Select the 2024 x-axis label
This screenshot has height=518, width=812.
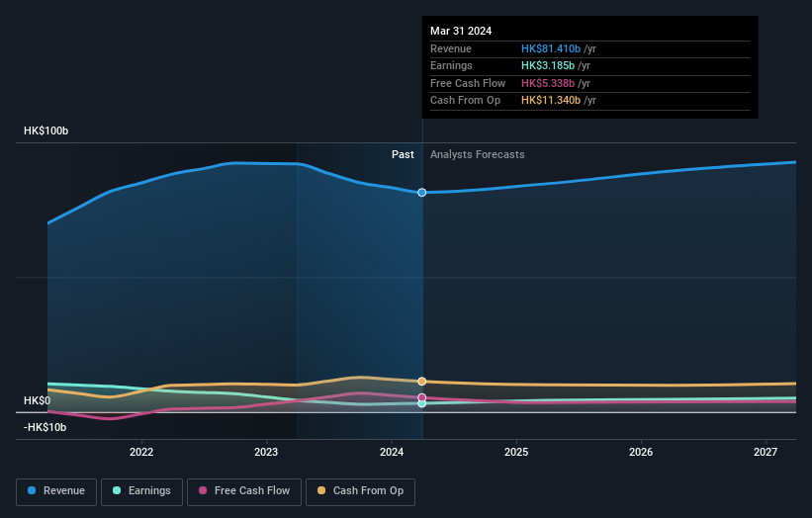(x=392, y=452)
